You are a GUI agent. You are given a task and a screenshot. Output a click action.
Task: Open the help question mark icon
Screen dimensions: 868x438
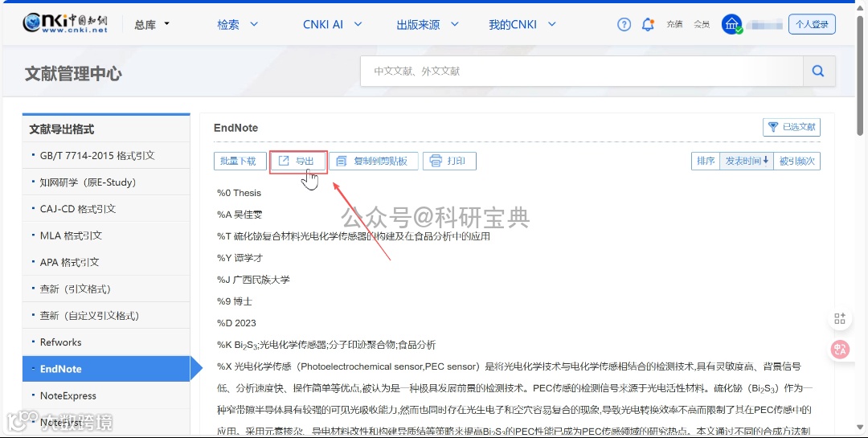[x=624, y=24]
